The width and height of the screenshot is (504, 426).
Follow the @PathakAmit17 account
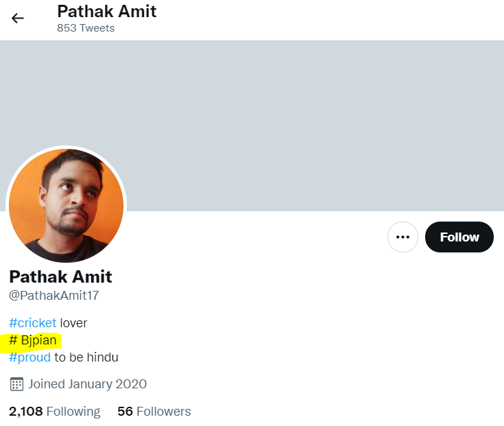(x=459, y=237)
